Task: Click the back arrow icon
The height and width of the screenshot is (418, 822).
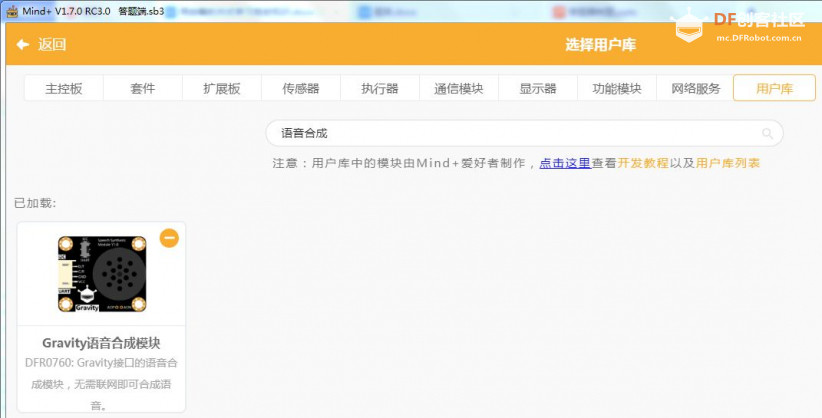Action: pyautogui.click(x=23, y=45)
